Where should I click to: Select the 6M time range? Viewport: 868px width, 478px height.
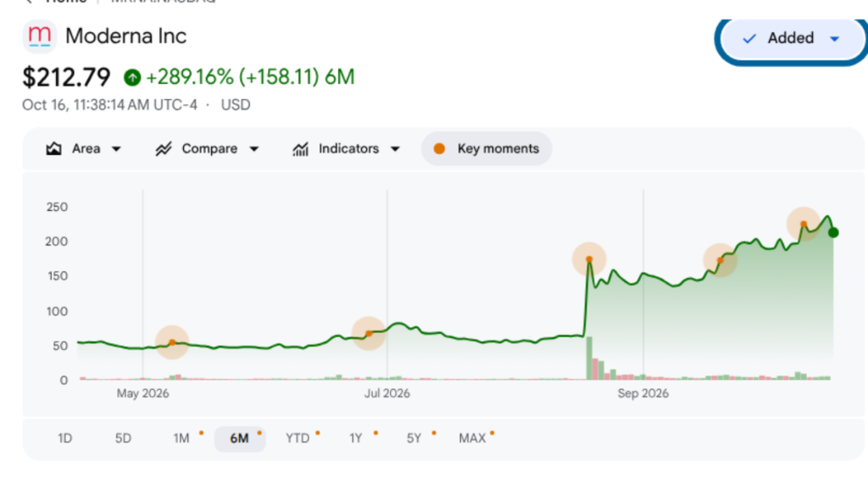click(240, 439)
